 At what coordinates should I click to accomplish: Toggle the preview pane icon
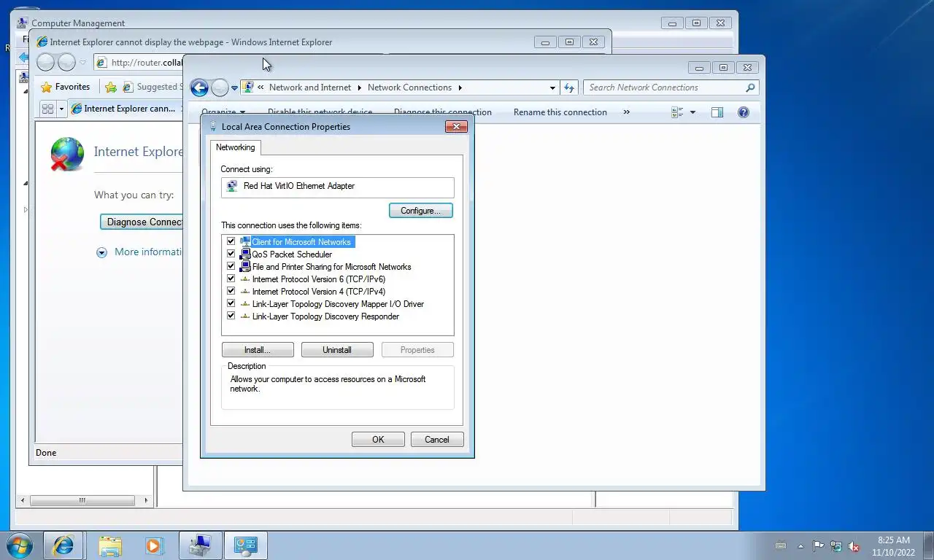[717, 112]
